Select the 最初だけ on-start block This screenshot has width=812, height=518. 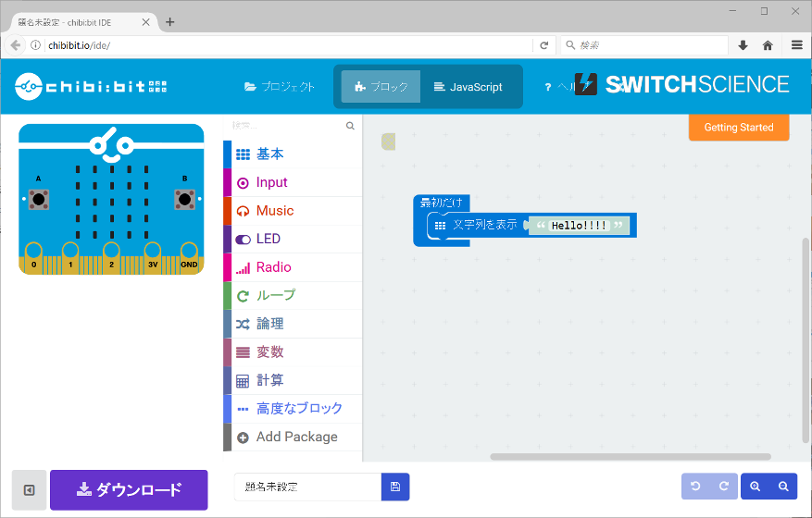[x=442, y=203]
